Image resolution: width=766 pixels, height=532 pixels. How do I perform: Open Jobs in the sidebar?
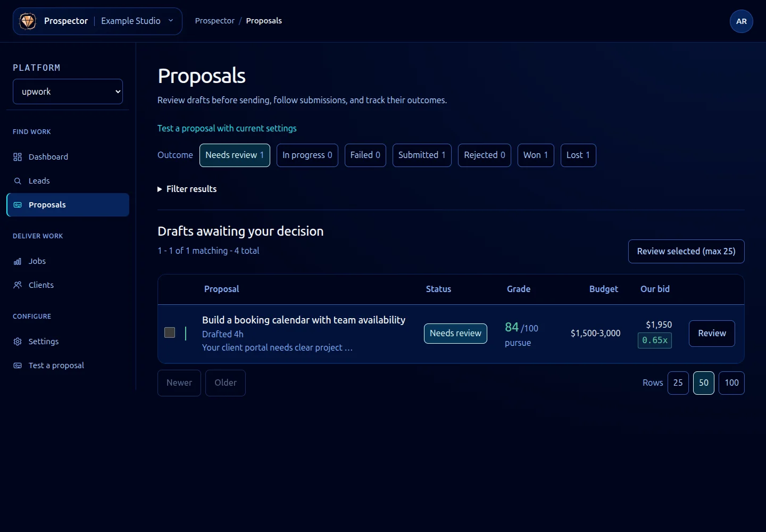point(68,261)
